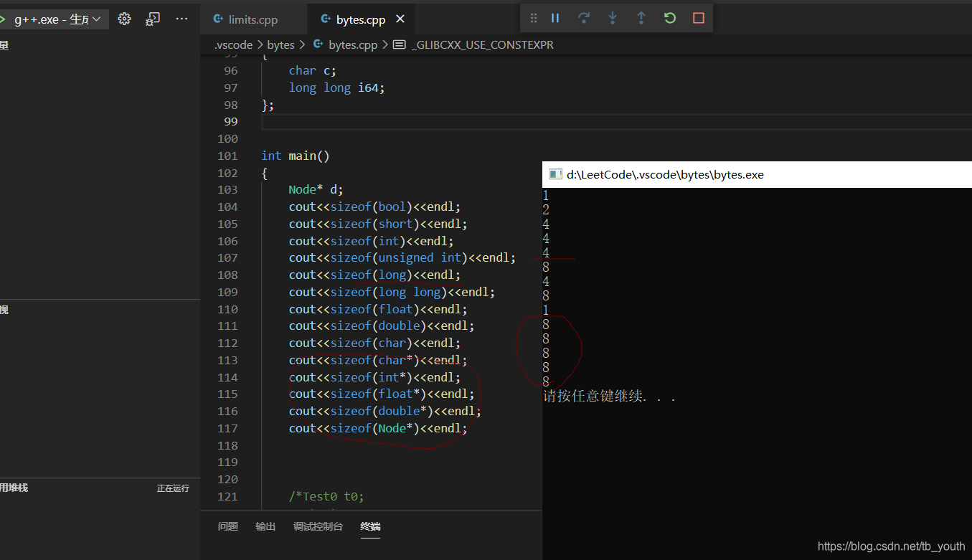Open the 输出 panel tab
The width and height of the screenshot is (972, 560).
[265, 526]
